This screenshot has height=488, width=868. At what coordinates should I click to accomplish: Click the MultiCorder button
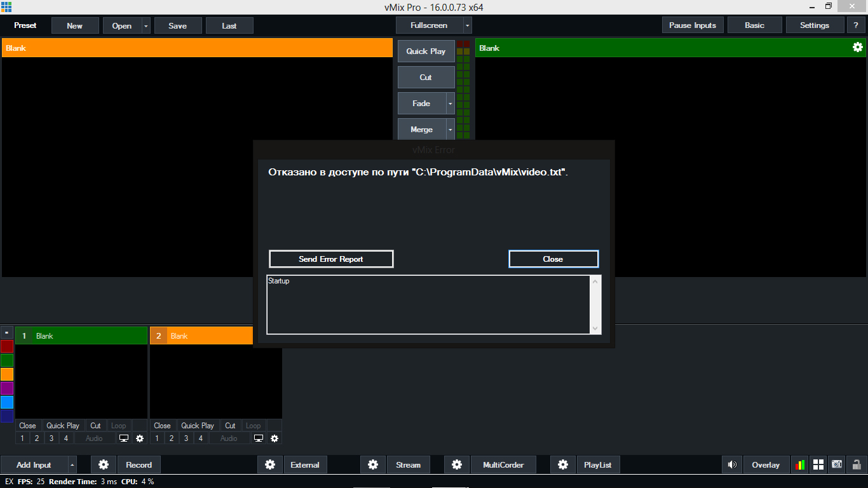(503, 464)
